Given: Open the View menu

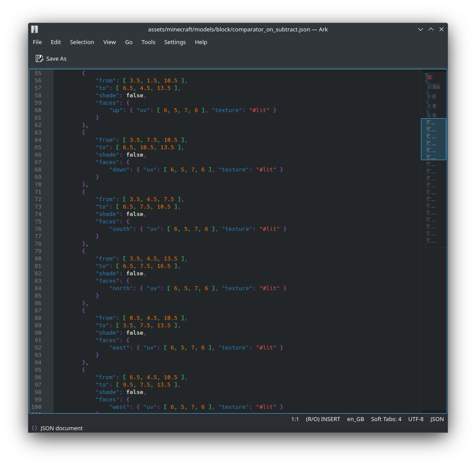Looking at the screenshot, I should (x=110, y=42).
